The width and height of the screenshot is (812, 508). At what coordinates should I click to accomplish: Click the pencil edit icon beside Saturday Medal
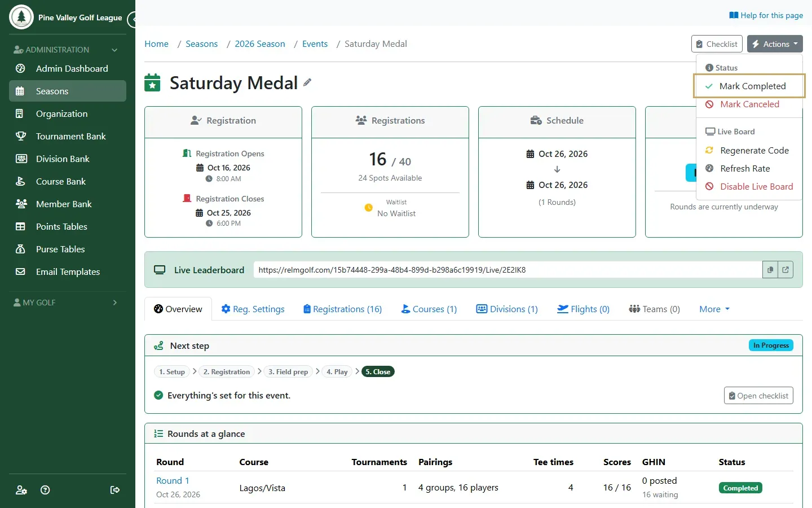point(307,82)
